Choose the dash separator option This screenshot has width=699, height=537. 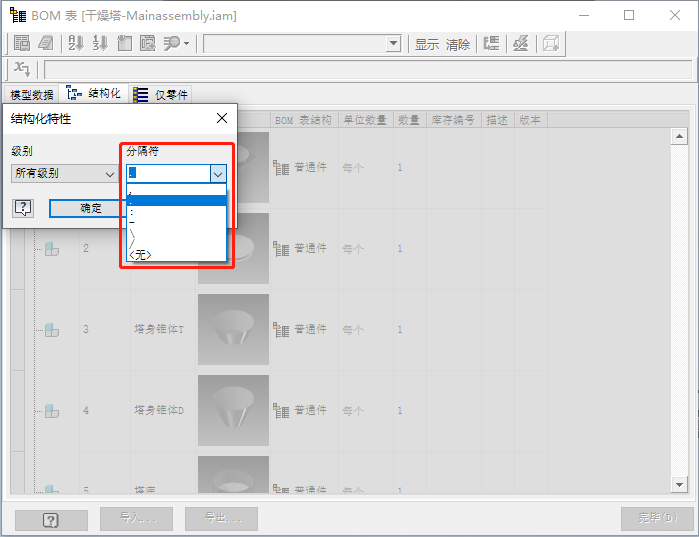point(177,222)
